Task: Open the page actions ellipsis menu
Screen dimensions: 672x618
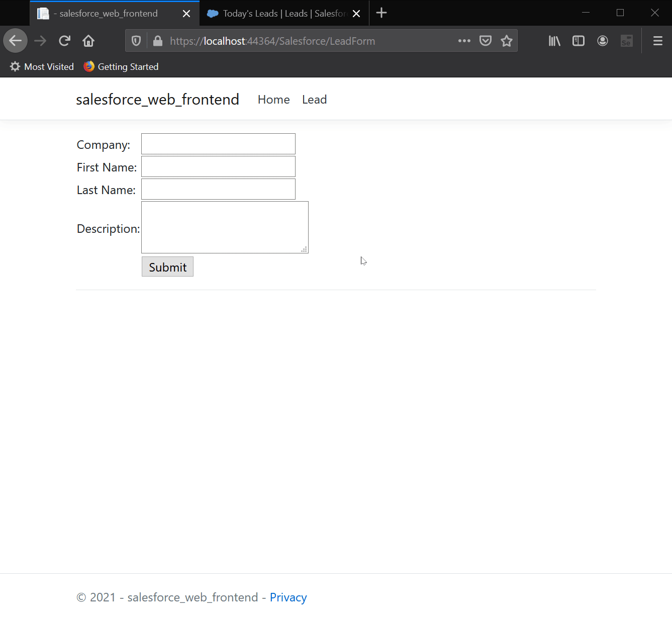Action: pyautogui.click(x=464, y=41)
